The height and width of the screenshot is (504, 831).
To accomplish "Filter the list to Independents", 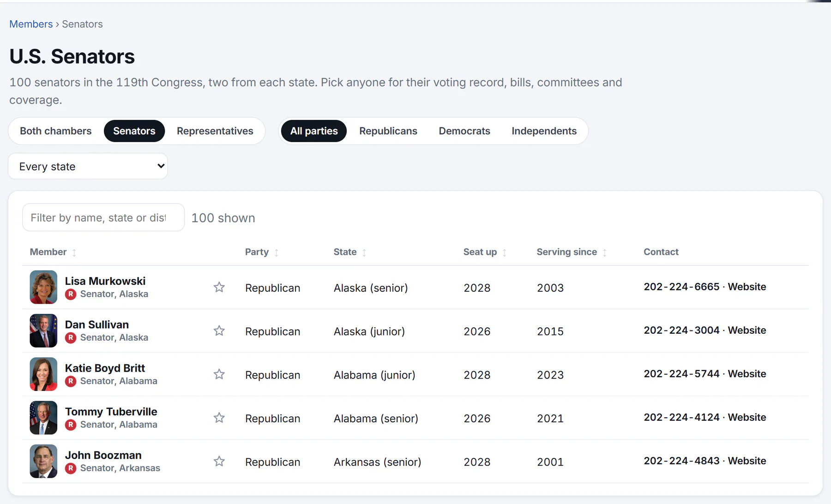I will tap(544, 131).
